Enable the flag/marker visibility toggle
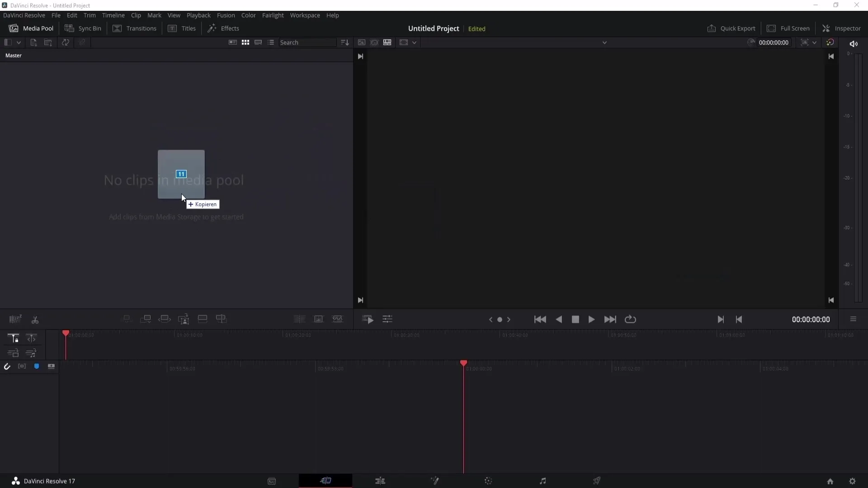The image size is (868, 488). click(x=37, y=366)
